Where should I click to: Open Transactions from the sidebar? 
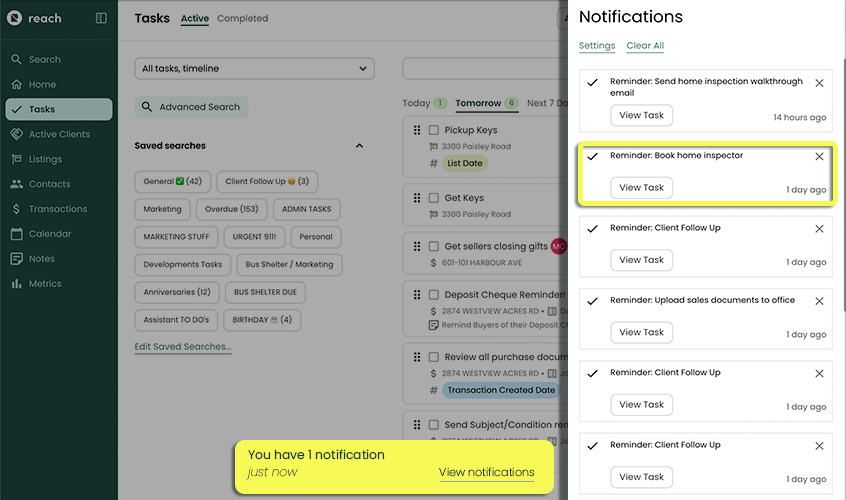tap(57, 209)
